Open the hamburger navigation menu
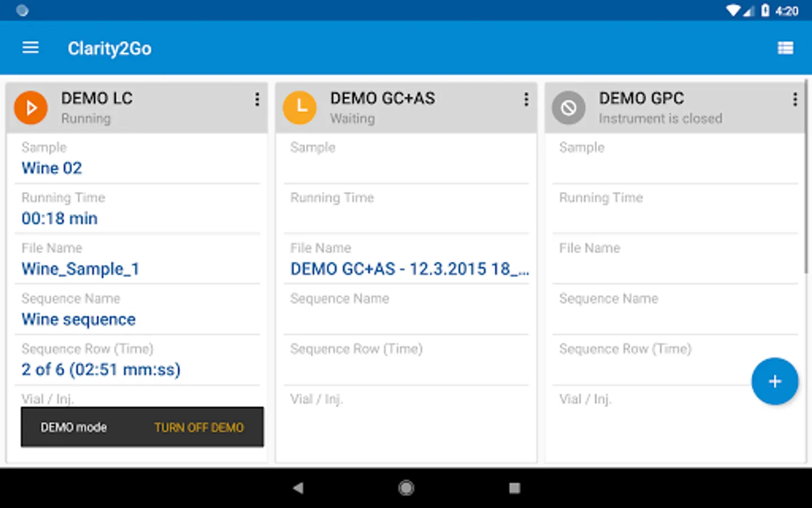This screenshot has width=812, height=508. pyautogui.click(x=30, y=48)
